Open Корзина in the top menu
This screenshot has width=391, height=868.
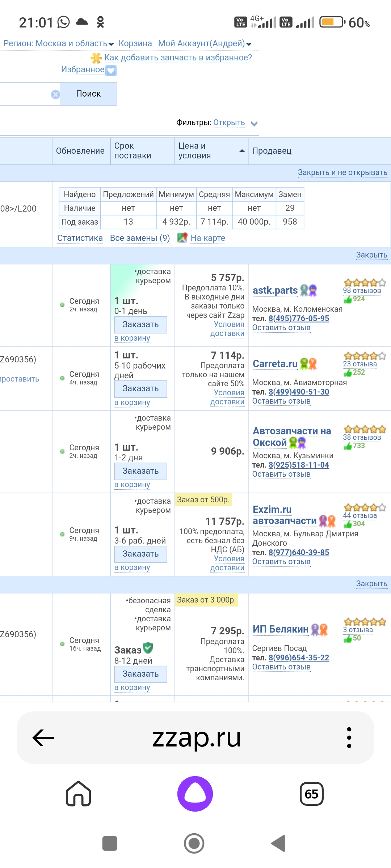coord(135,44)
